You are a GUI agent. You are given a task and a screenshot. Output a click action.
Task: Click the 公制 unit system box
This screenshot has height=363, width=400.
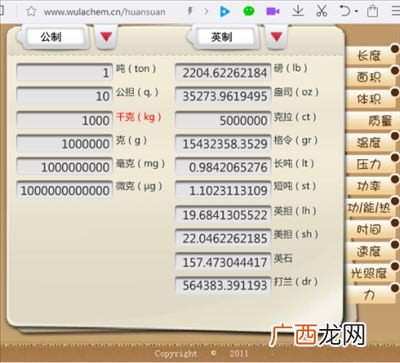[x=54, y=37]
